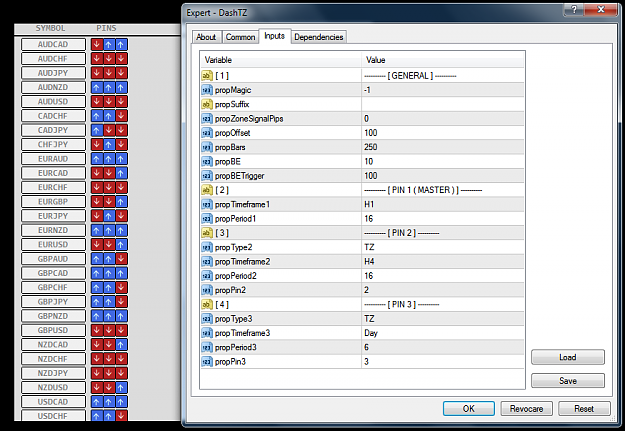Select the propPeriod2 row
Image resolution: width=625 pixels, height=431 pixels.
click(x=362, y=276)
